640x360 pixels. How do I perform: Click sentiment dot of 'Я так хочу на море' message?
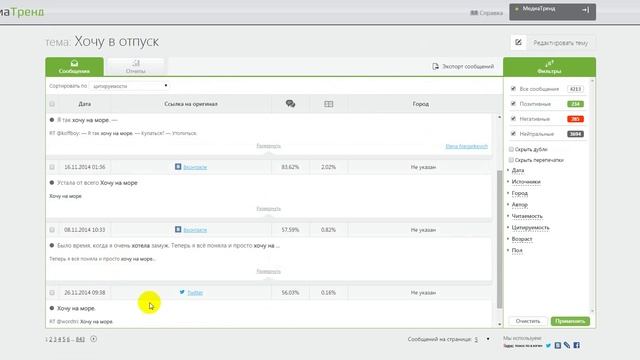tap(52, 120)
